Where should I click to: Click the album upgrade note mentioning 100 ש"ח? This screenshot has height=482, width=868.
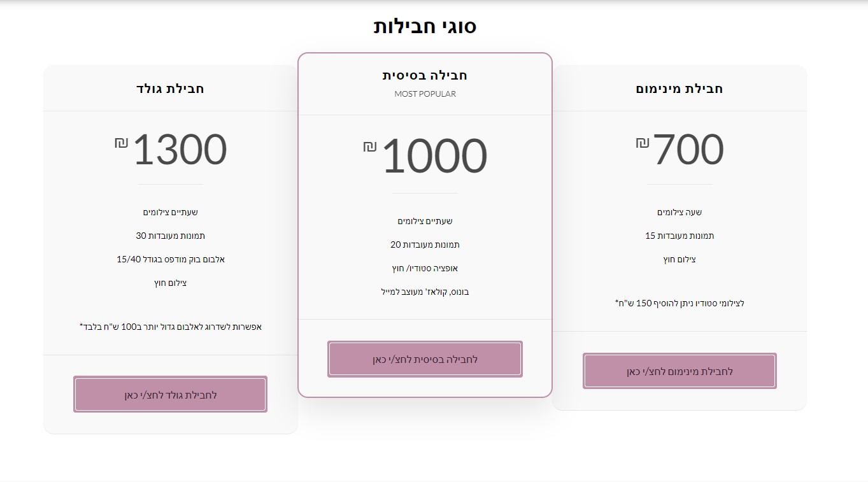pyautogui.click(x=170, y=327)
